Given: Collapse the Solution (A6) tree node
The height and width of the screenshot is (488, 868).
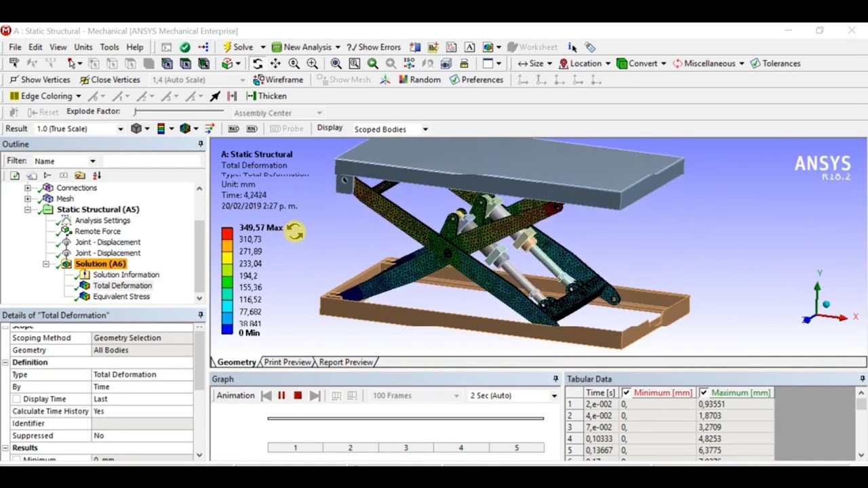Looking at the screenshot, I should pos(46,264).
